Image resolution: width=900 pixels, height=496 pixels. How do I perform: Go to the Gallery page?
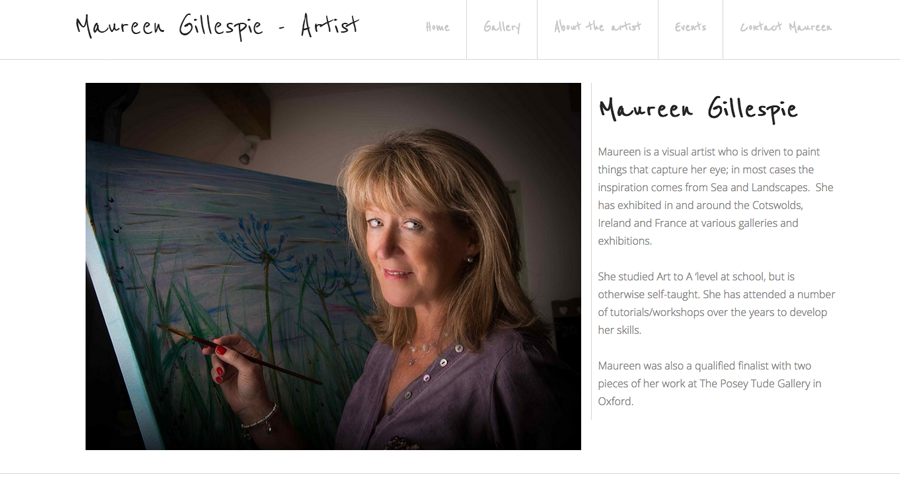point(502,27)
